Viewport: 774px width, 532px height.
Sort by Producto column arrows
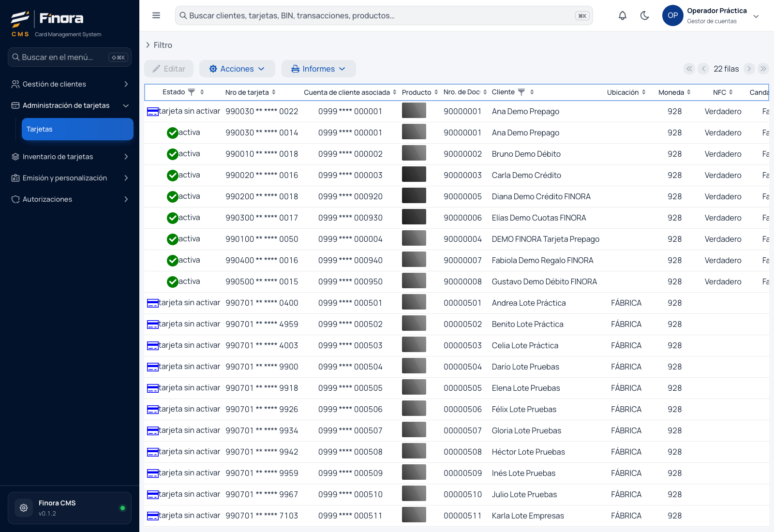click(436, 92)
